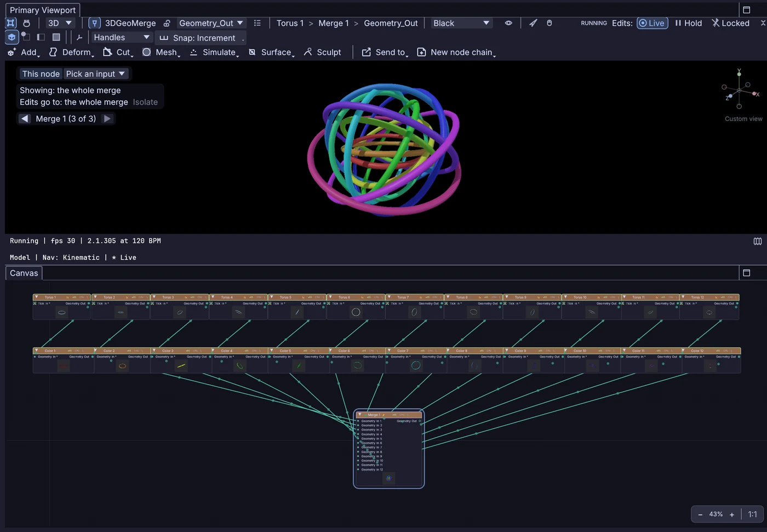The image size is (767, 532).
Task: Open the Simulate menu
Action: [x=214, y=52]
